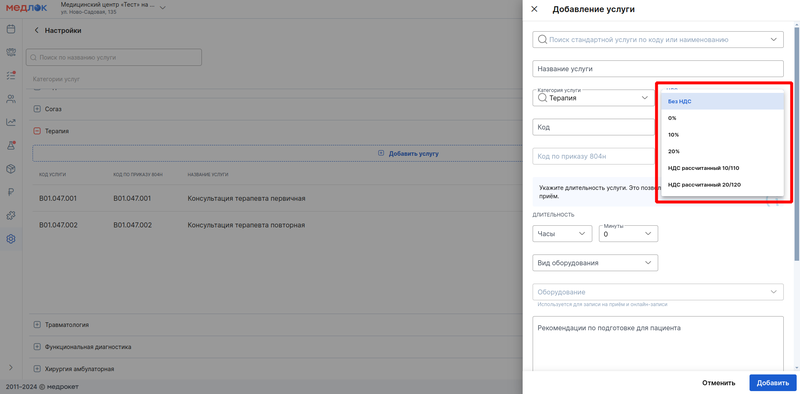
Task: Select НДС рассчитанный 10/110 option
Action: click(x=722, y=168)
